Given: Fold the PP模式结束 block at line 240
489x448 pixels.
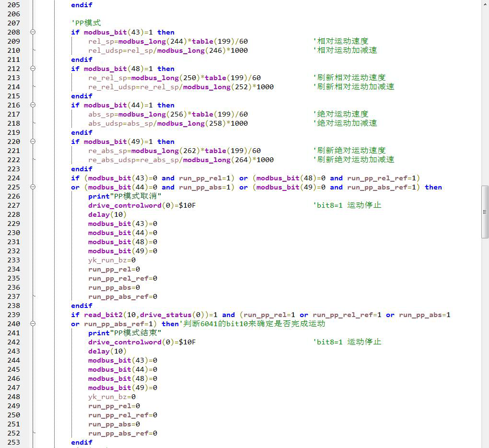Looking at the screenshot, I should (33, 324).
